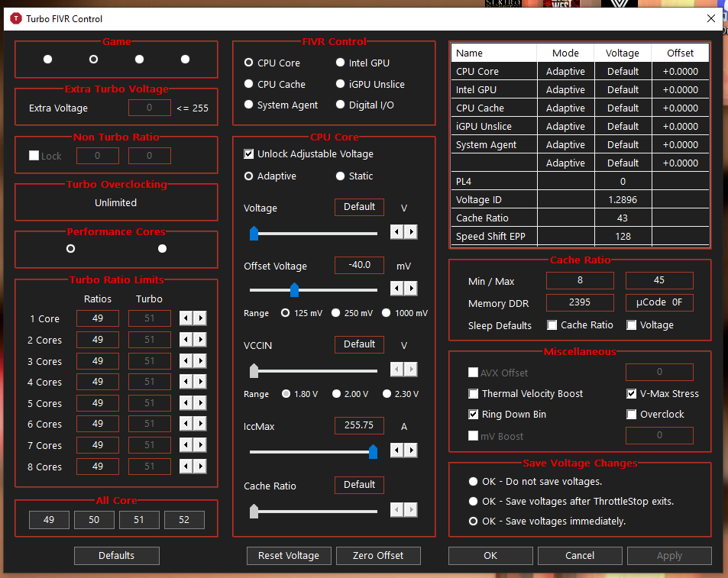Nudge the Voltage slider up with right arrow
Image resolution: width=728 pixels, height=578 pixels.
tap(411, 232)
